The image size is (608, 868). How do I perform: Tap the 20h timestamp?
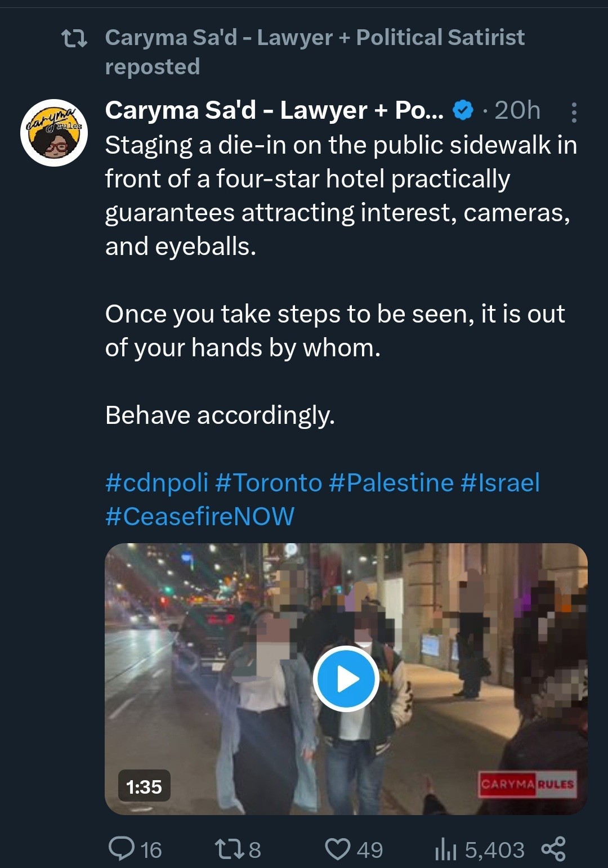coord(517,110)
